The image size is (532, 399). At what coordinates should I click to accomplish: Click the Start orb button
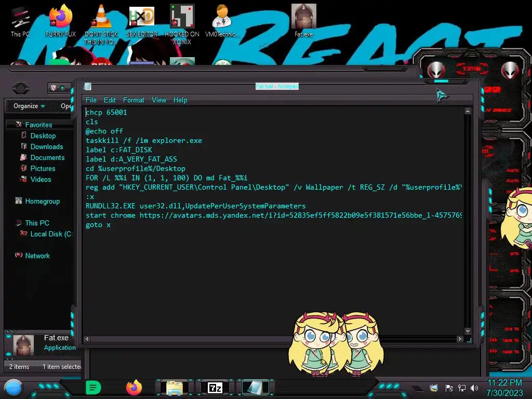(x=14, y=388)
